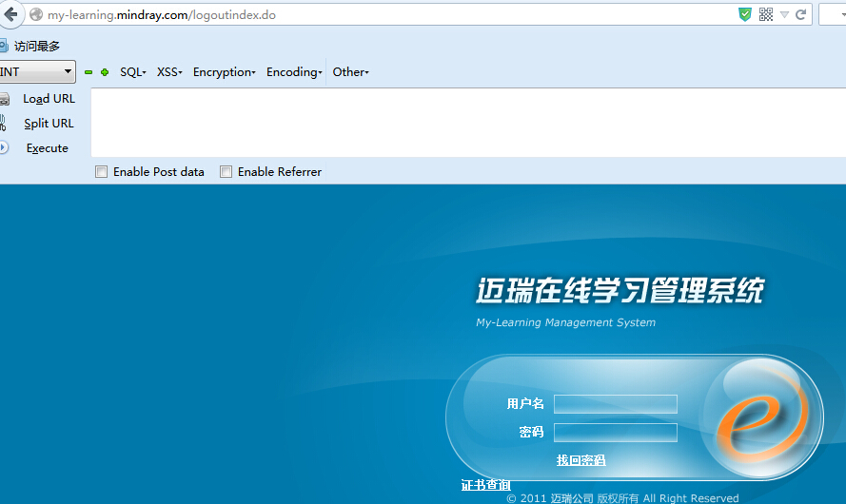Image resolution: width=846 pixels, height=504 pixels.
Task: Open the Other menu in HackBar
Action: 351,72
